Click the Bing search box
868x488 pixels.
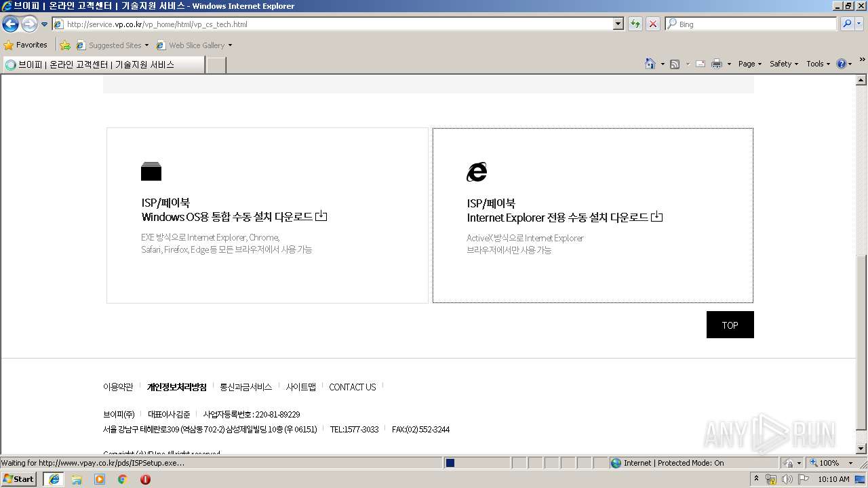click(751, 24)
